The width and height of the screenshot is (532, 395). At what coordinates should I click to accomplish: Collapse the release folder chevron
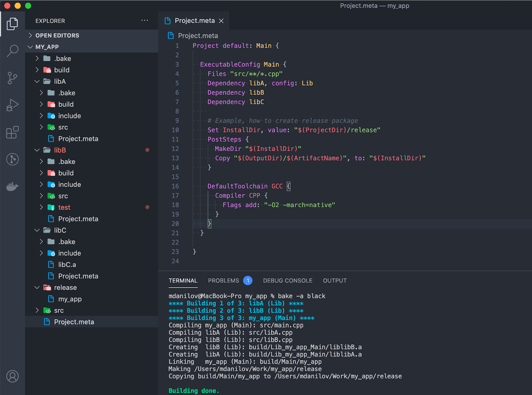37,288
